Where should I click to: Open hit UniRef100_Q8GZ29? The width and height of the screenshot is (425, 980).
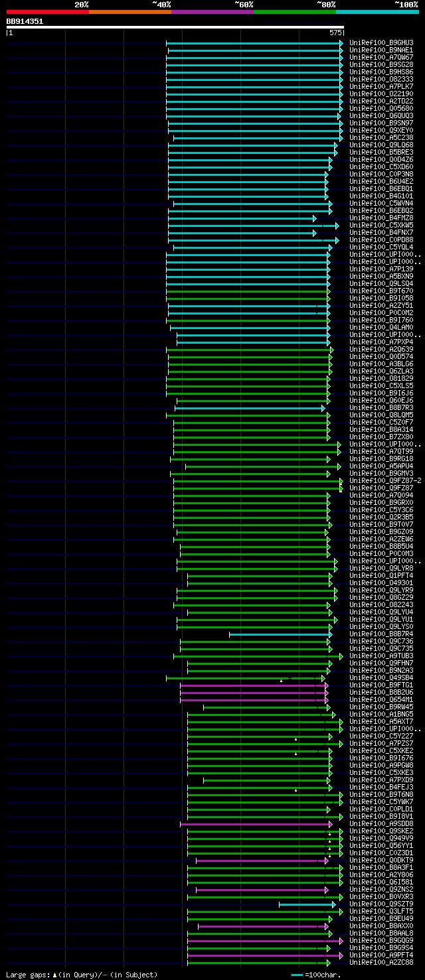381,597
